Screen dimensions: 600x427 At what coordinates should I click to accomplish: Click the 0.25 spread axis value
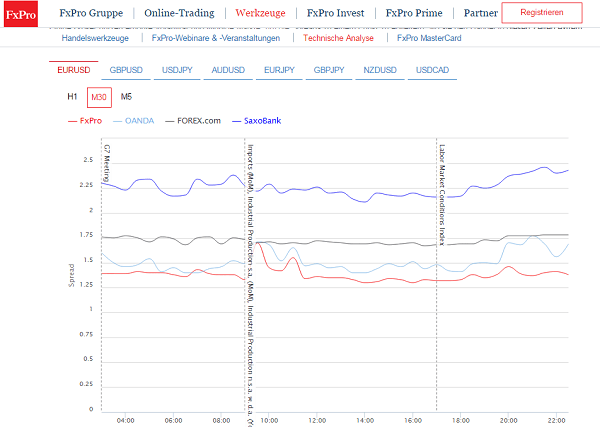tap(86, 384)
